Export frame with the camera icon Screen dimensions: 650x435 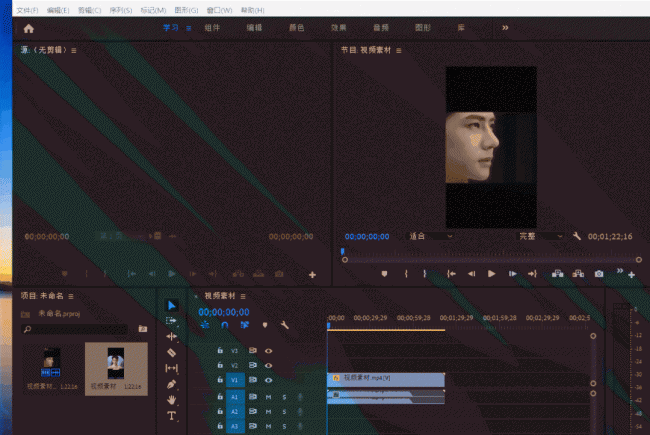(x=599, y=274)
